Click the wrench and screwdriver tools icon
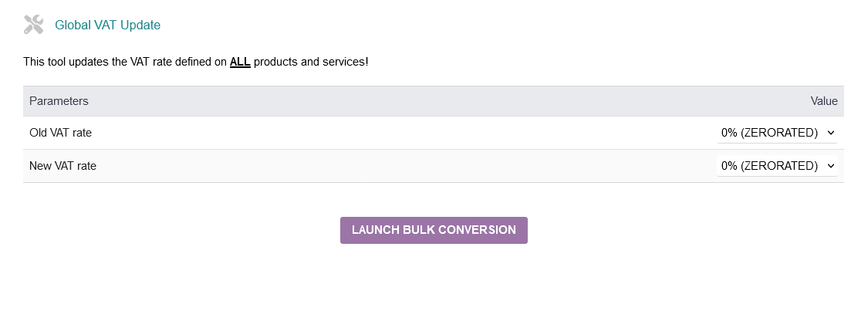 [x=34, y=25]
